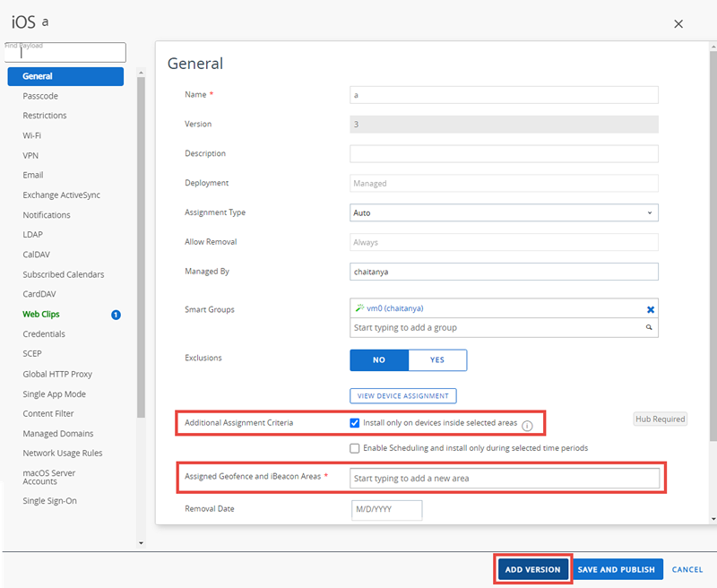Open the Network Usage Rules payload
Image resolution: width=717 pixels, height=588 pixels.
tap(63, 454)
